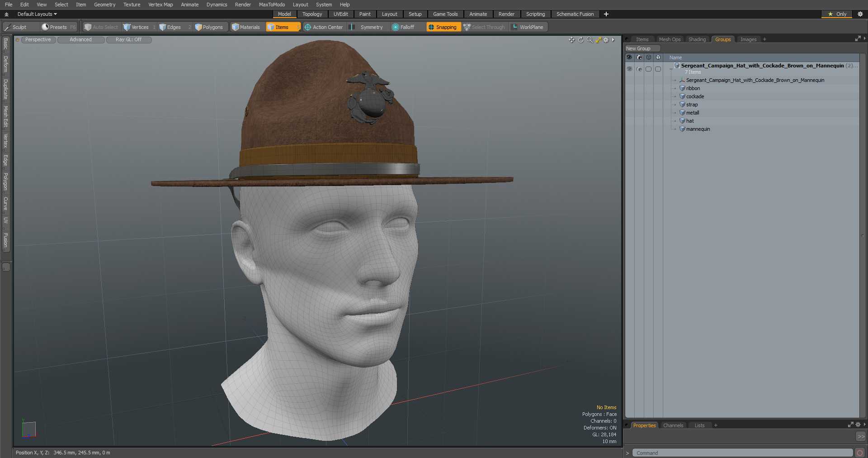Open the Perspective view type dropdown
The image size is (868, 458).
coord(38,40)
